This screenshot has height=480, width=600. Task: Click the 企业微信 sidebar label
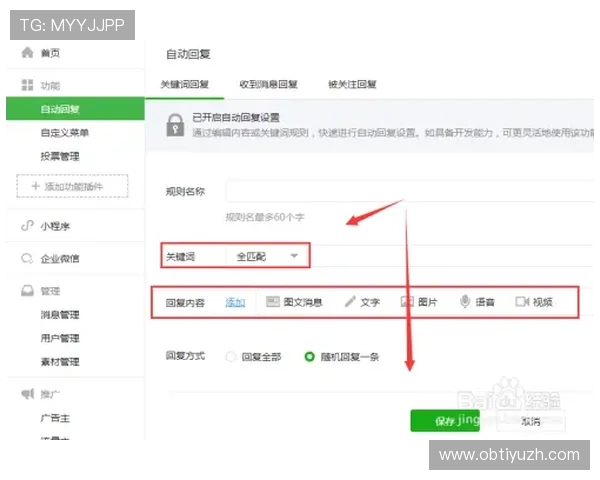[60, 258]
